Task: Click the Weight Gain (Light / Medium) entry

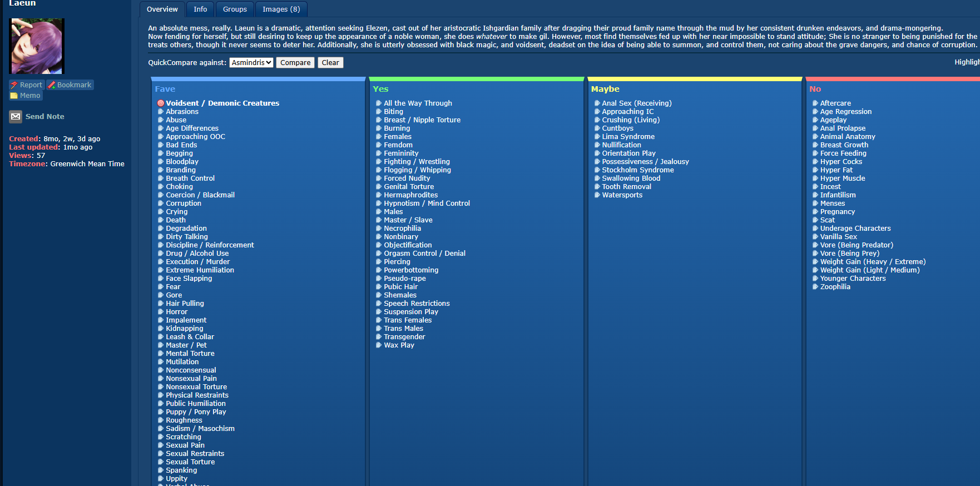Action: point(870,270)
